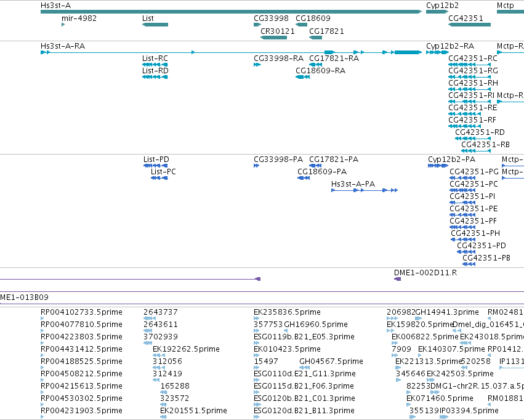Viewport: 524px width, 420px height.
Task: Click the ME1-013B09 clone label
Action: pos(24,297)
